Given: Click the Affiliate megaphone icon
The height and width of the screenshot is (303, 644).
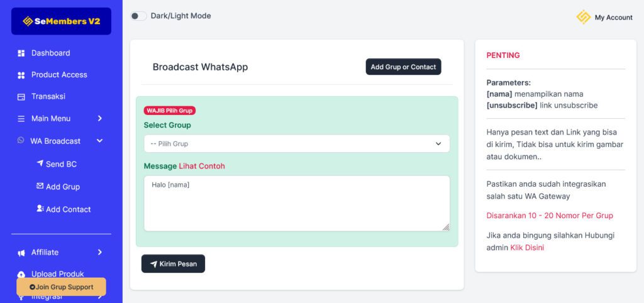Looking at the screenshot, I should (21, 253).
